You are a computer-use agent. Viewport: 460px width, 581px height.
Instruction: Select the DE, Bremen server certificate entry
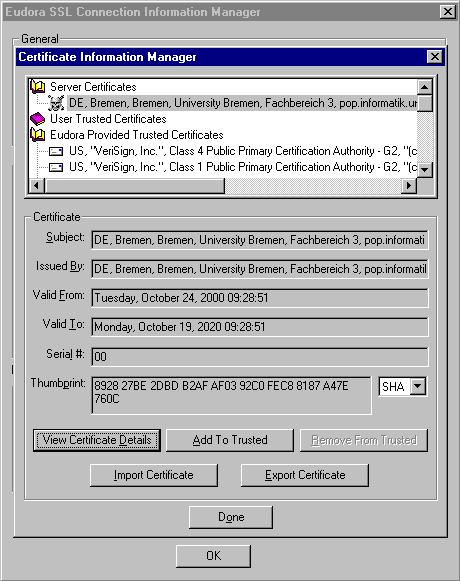[242, 103]
